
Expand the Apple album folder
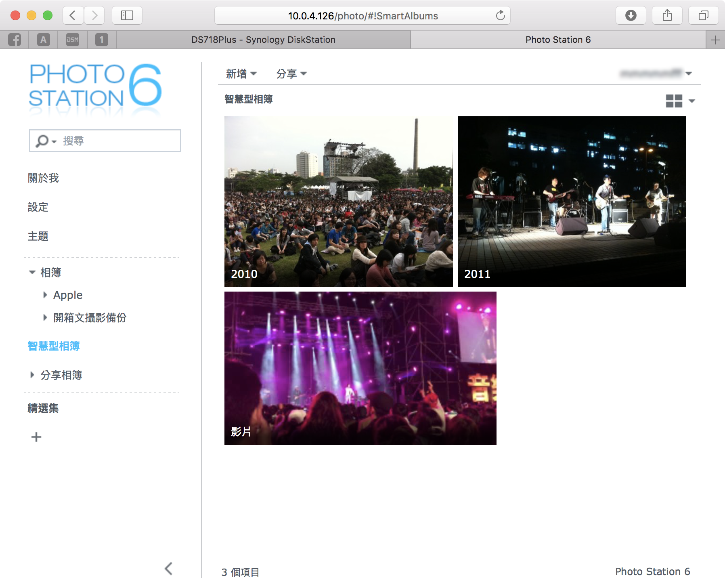tap(45, 295)
